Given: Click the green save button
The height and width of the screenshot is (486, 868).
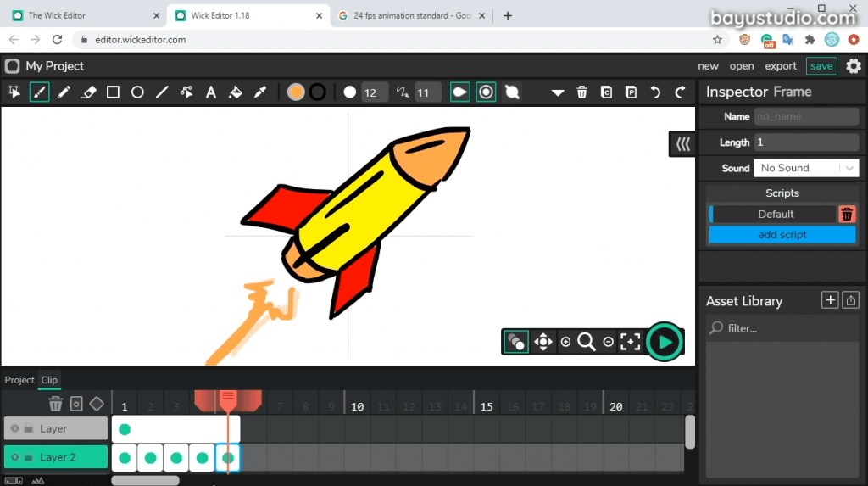Looking at the screenshot, I should pos(821,66).
